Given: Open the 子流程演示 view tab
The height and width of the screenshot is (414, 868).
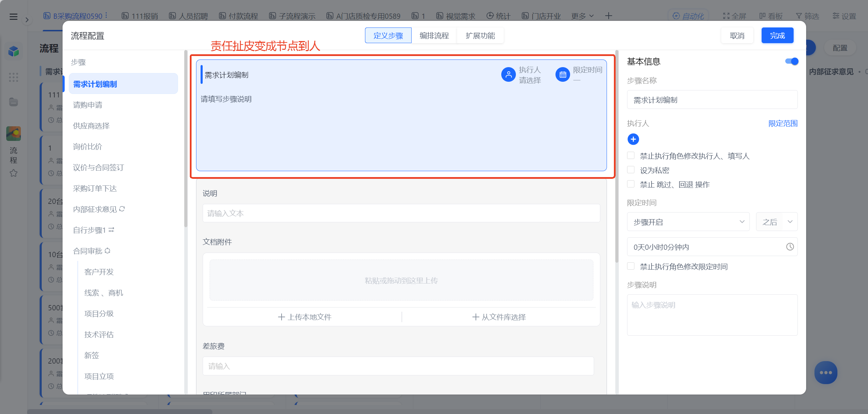Looking at the screenshot, I should pyautogui.click(x=292, y=16).
